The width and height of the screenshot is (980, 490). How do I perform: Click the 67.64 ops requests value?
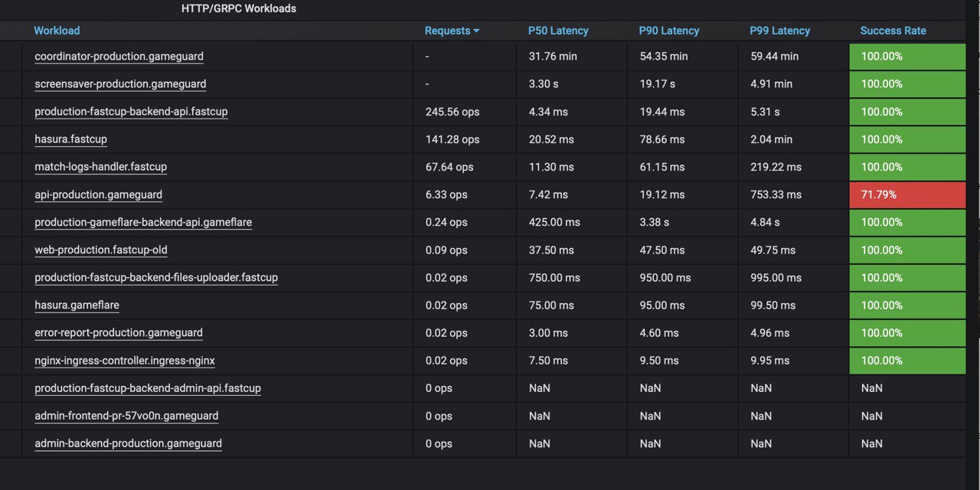[449, 167]
